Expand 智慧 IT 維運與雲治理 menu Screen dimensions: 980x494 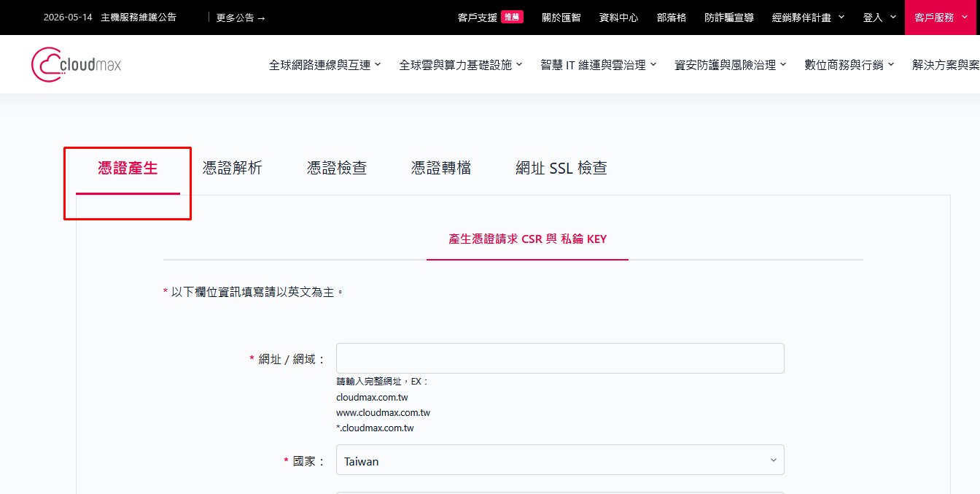599,65
